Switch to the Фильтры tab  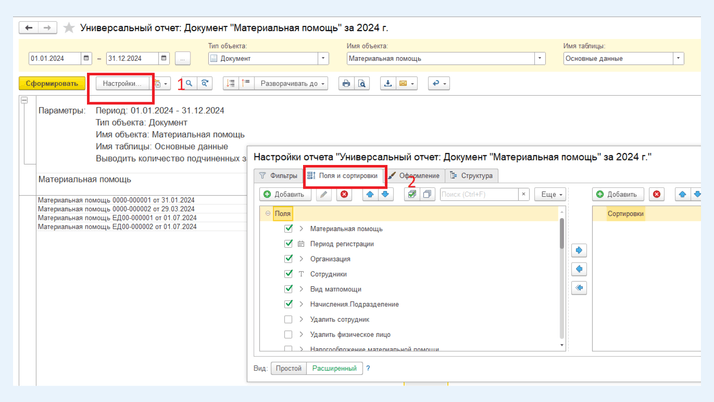[x=279, y=176]
